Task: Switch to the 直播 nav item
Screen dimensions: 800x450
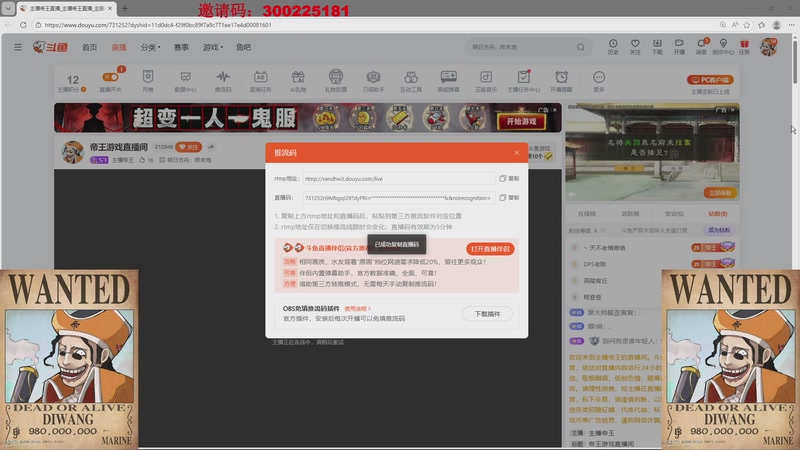Action: pos(119,47)
